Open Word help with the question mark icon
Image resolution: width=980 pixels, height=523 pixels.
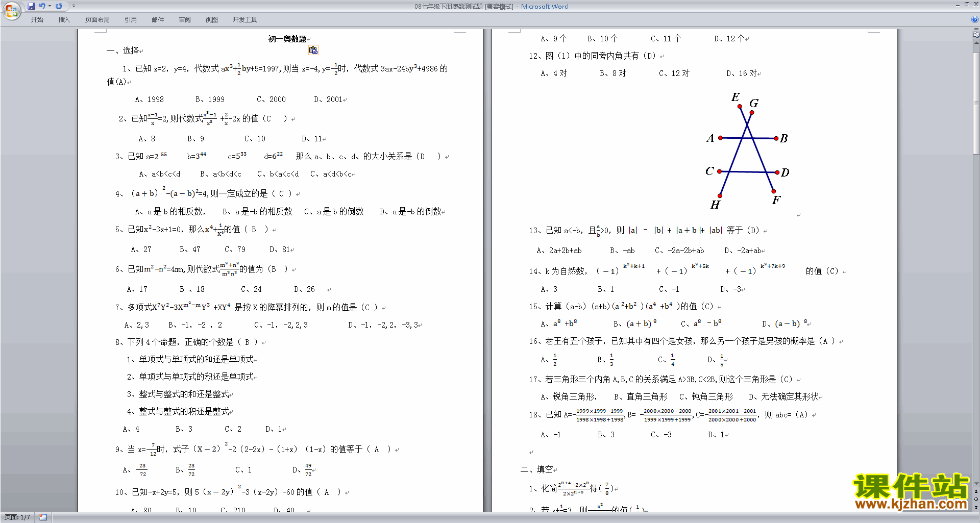[975, 20]
